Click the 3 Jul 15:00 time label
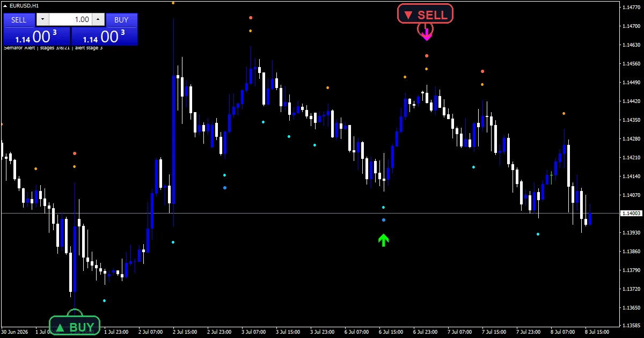The height and width of the screenshot is (338, 644). (x=288, y=332)
